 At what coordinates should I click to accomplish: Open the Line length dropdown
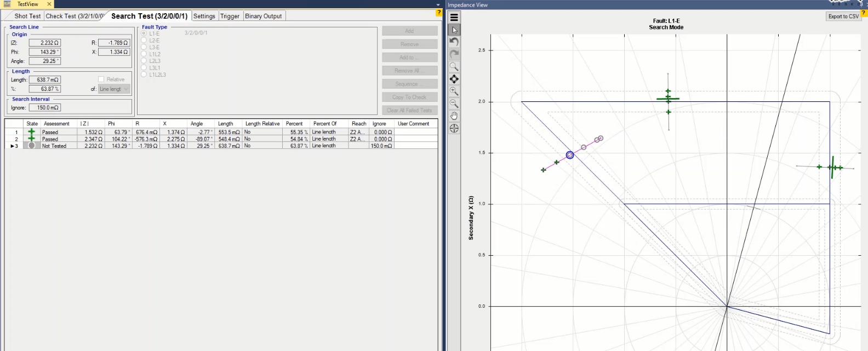[x=114, y=89]
